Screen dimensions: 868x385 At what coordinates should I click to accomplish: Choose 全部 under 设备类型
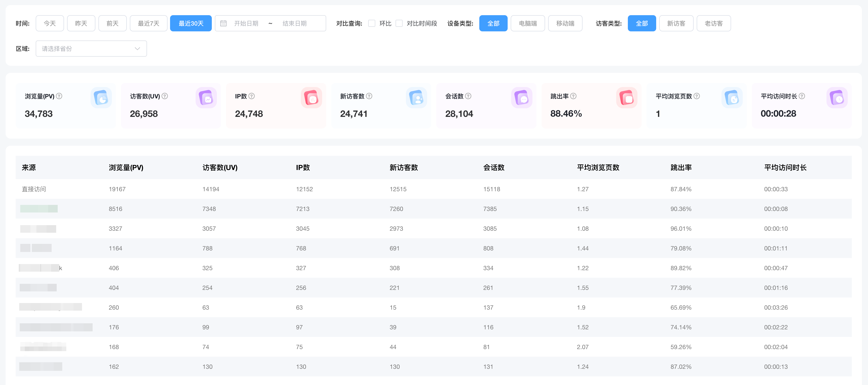click(493, 23)
